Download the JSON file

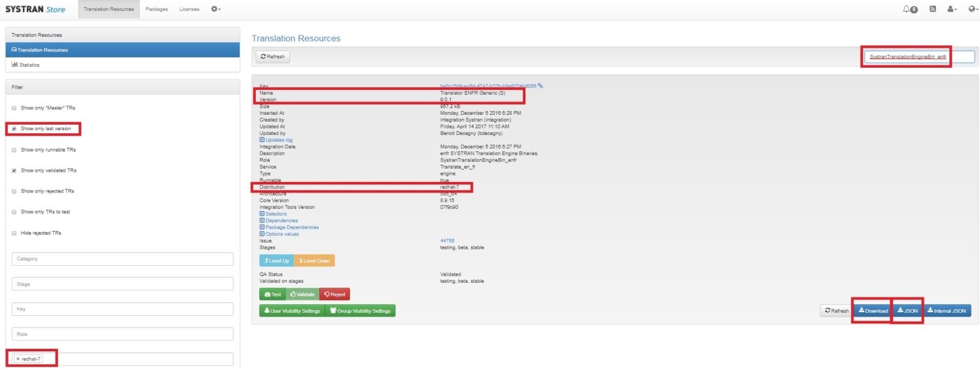point(907,311)
